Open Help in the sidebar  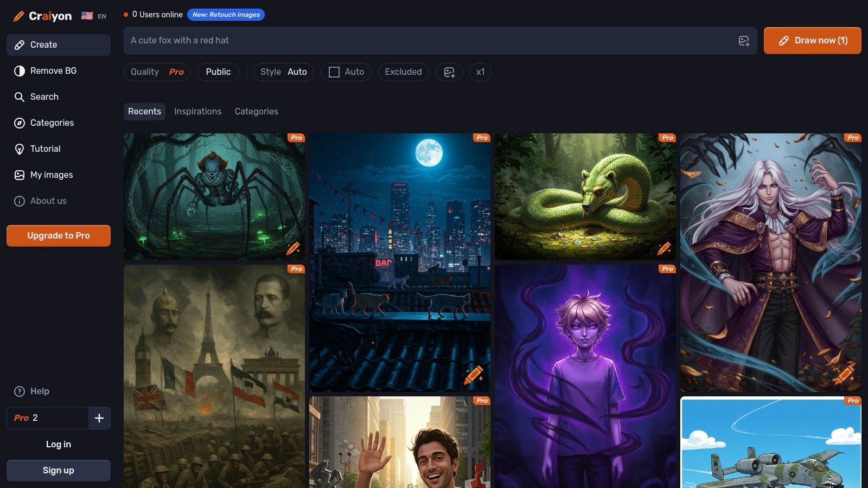click(x=59, y=391)
